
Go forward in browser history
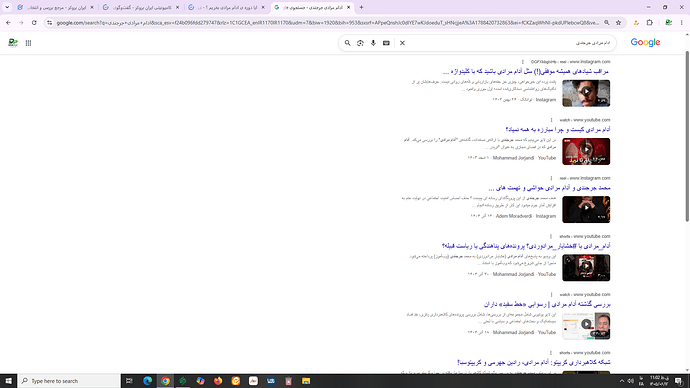[21, 23]
